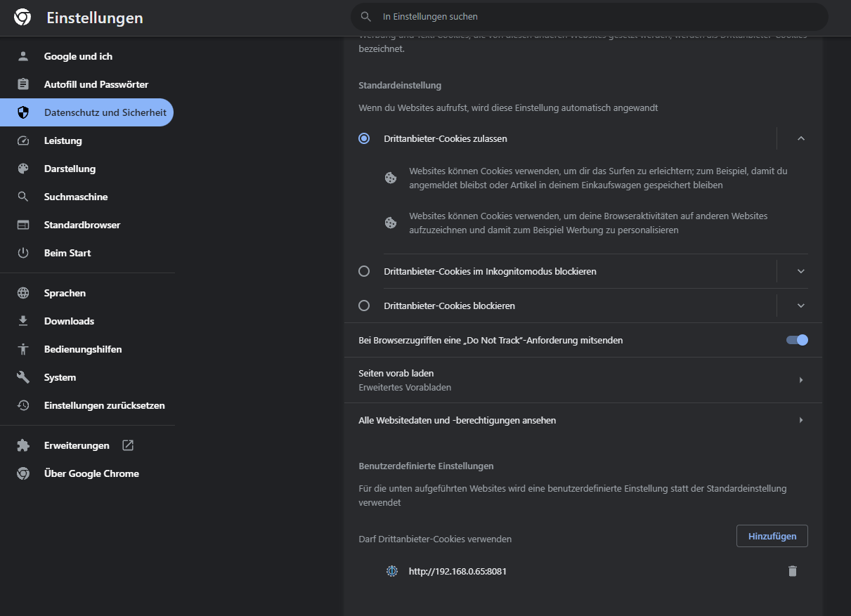Click the Chrome logo icon beside Einstellungen
Screen dimensions: 851x616
point(22,18)
